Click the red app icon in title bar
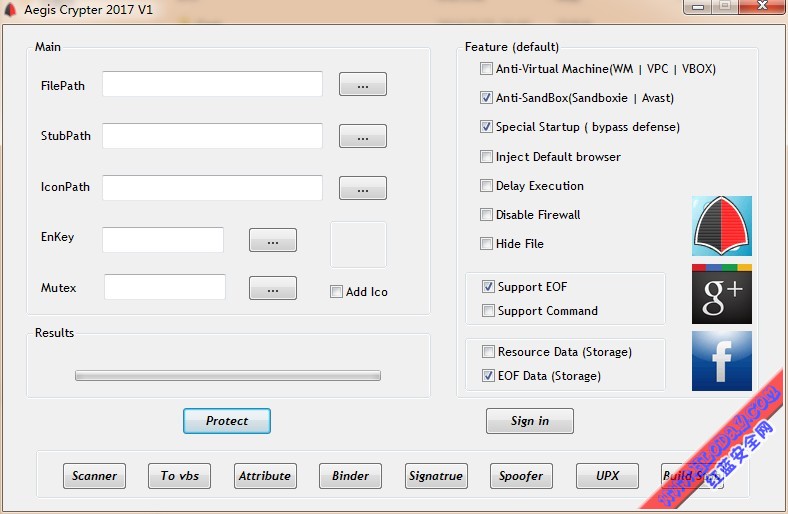This screenshot has height=514, width=788. point(10,10)
